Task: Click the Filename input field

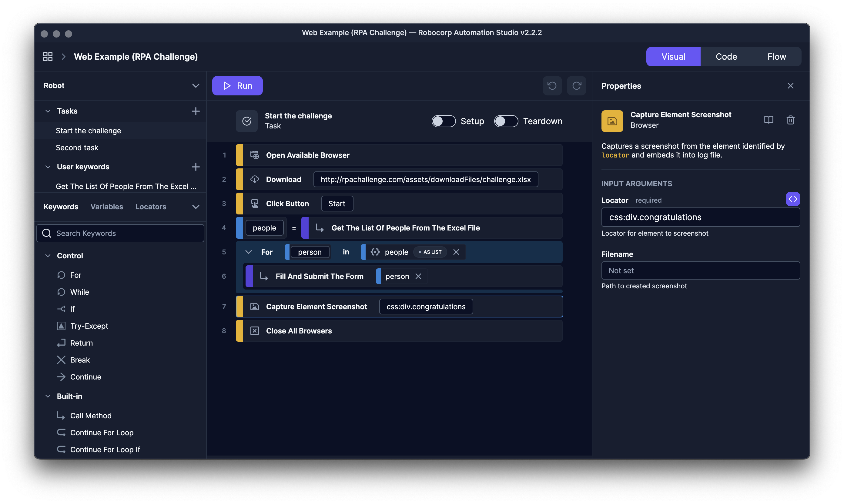Action: 700,271
